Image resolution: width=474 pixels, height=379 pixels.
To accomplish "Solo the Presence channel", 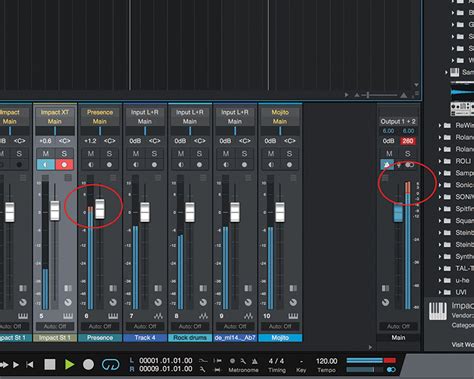I will (109, 154).
